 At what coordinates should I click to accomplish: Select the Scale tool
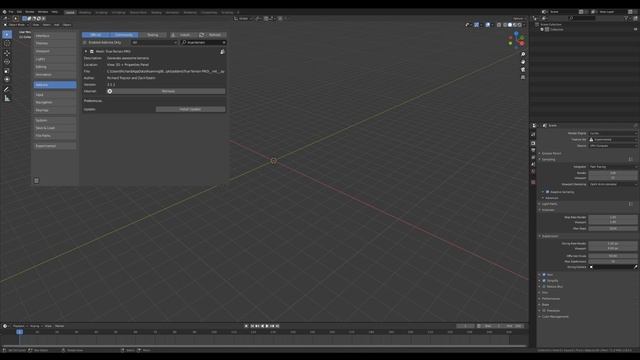click(7, 71)
